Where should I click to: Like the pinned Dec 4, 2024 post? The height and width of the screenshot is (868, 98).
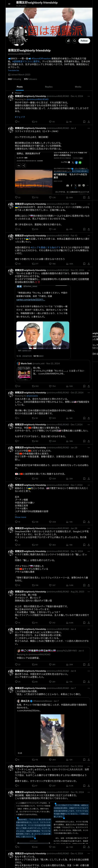click(x=52, y=122)
